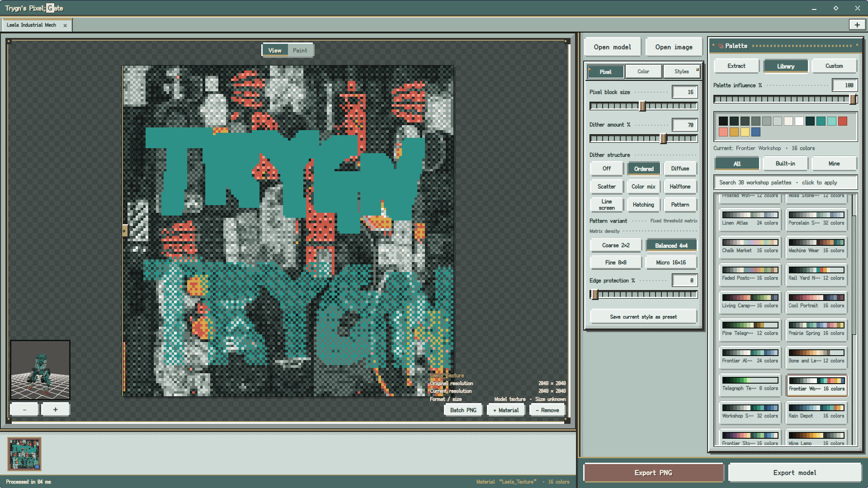Apply the Linen Atlas palette

coord(750,219)
